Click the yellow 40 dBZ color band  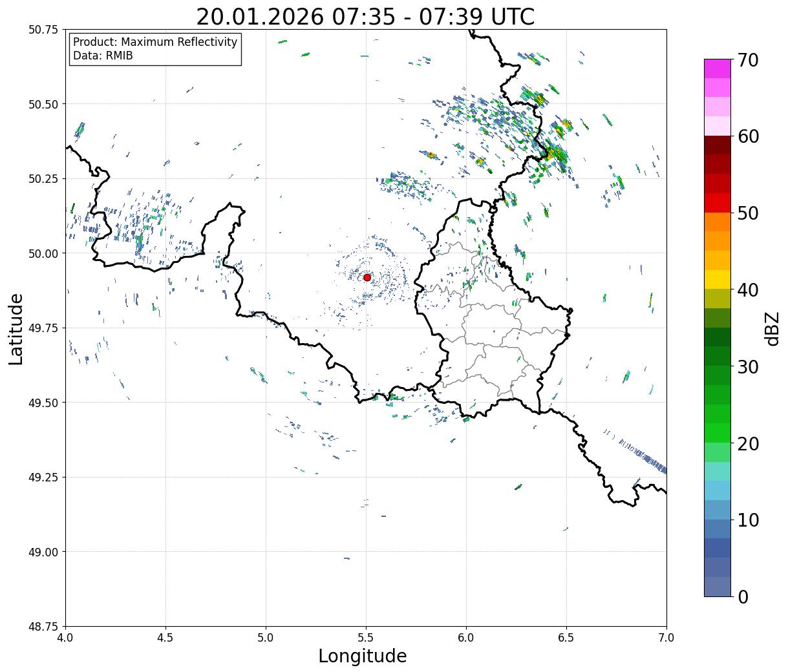coord(718,280)
